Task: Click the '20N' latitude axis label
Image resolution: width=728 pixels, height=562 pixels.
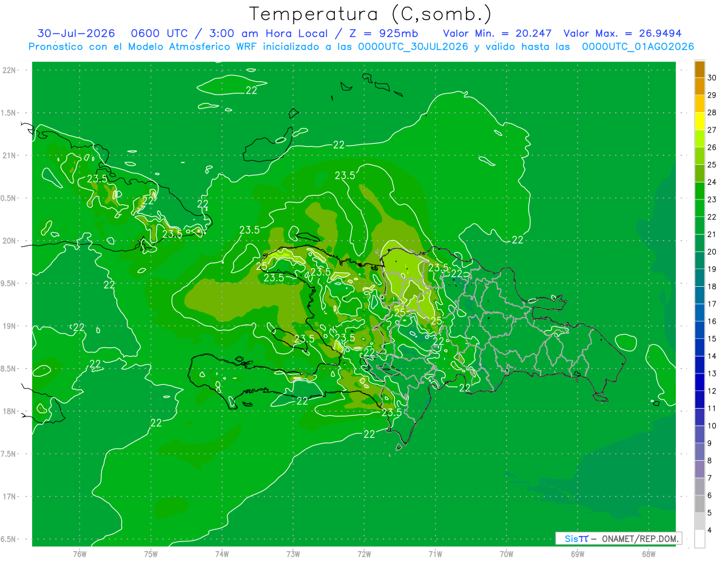Action: tap(10, 241)
